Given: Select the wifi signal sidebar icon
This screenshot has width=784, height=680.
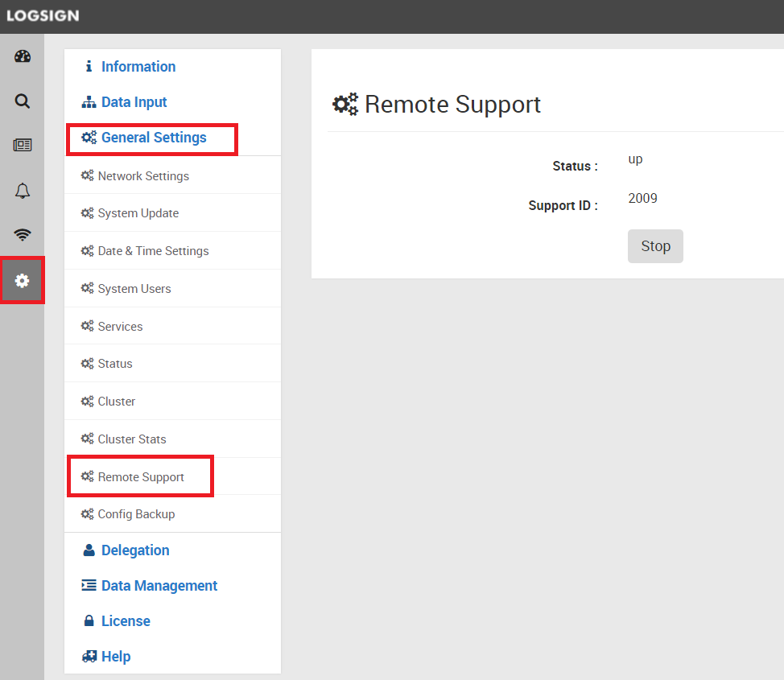Looking at the screenshot, I should 23,234.
